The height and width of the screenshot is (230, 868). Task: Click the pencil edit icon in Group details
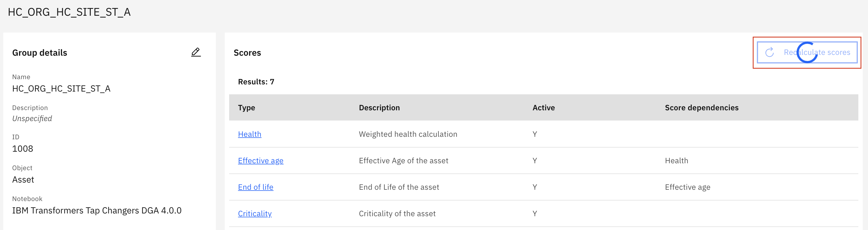click(196, 52)
